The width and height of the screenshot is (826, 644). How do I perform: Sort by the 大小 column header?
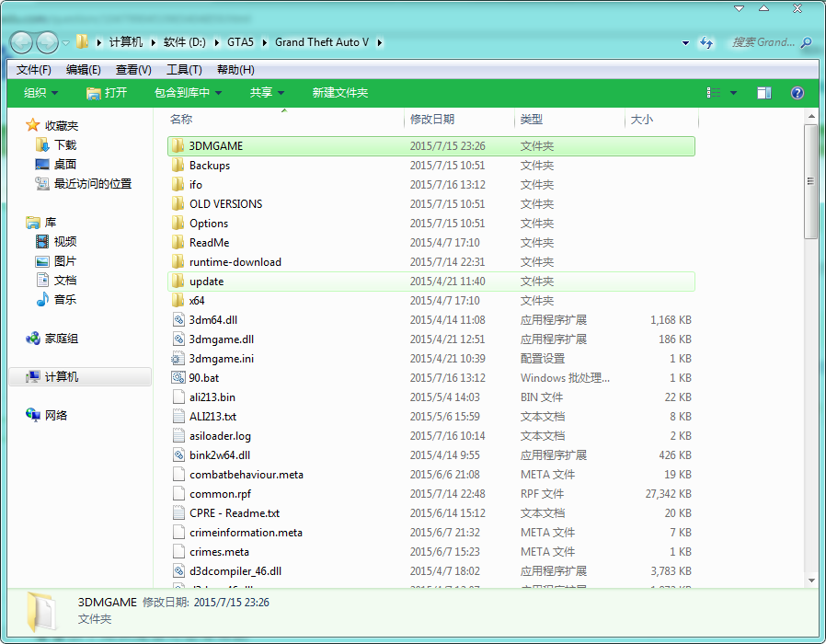661,119
